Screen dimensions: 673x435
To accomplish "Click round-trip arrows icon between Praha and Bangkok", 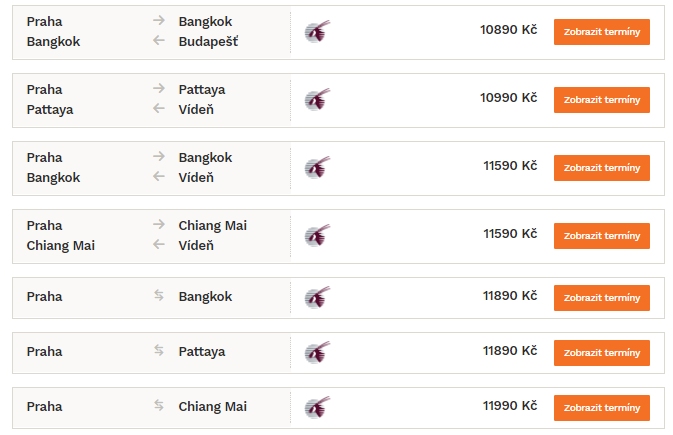I will point(159,295).
